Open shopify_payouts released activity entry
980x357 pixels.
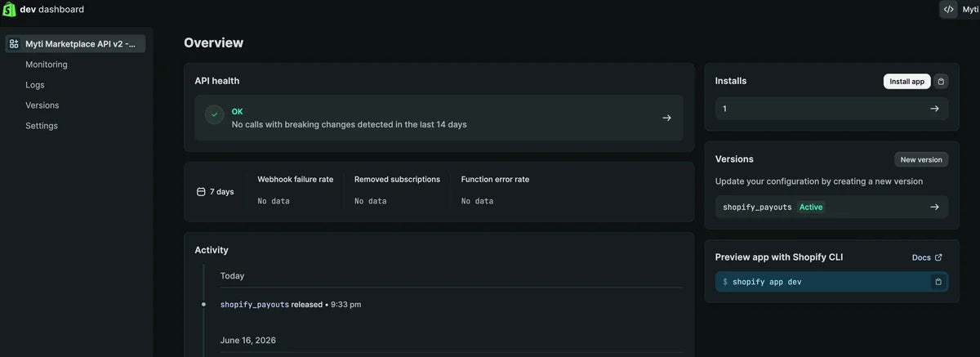[291, 305]
